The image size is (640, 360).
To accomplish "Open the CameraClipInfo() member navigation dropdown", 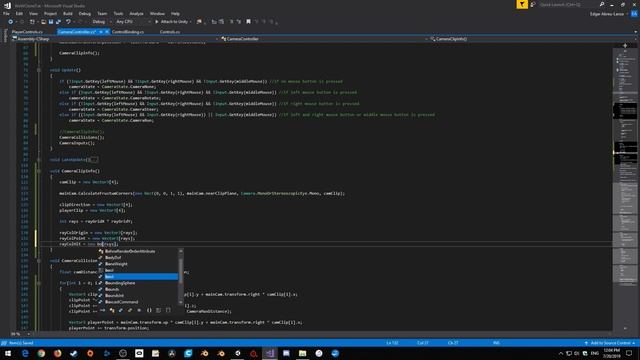I will pos(533,39).
